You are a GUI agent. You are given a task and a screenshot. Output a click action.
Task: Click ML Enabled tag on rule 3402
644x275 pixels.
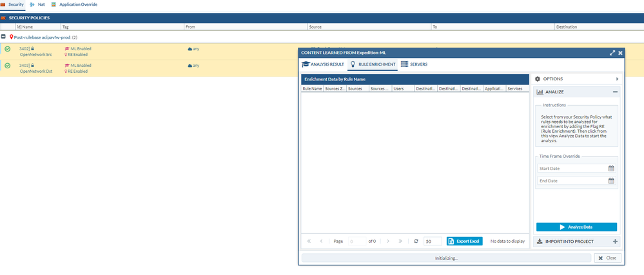click(x=78, y=48)
